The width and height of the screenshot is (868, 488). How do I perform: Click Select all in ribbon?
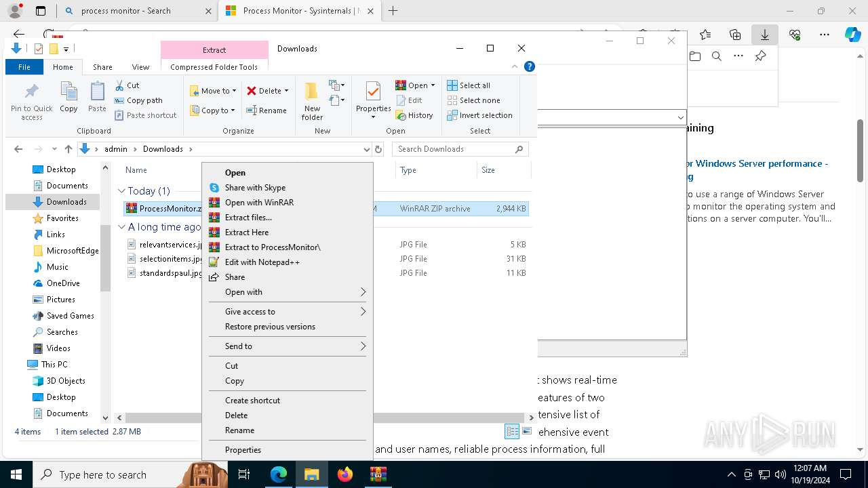click(469, 85)
